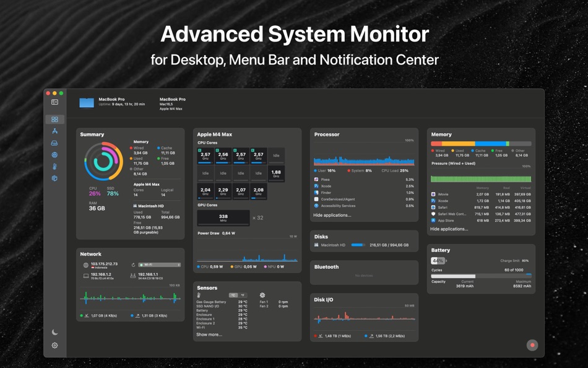Click the Disk I/O read arrow icon
Image resolution: width=588 pixels, height=368 pixels.
pos(321,336)
